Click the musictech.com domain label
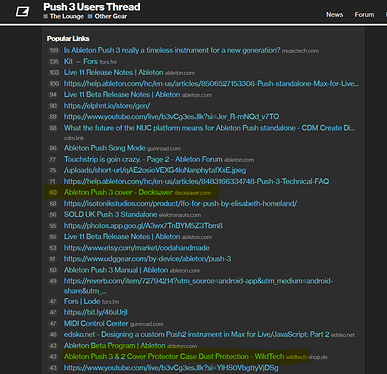 (x=300, y=51)
